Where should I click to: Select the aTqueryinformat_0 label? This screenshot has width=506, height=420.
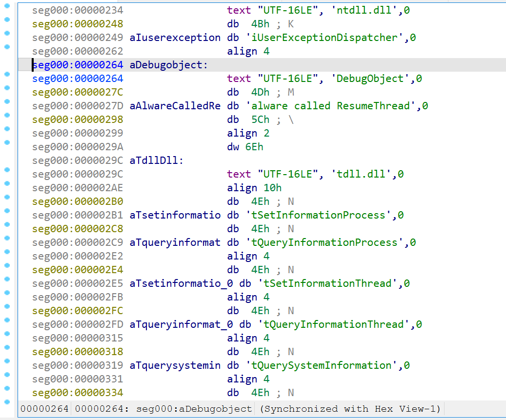coord(182,324)
